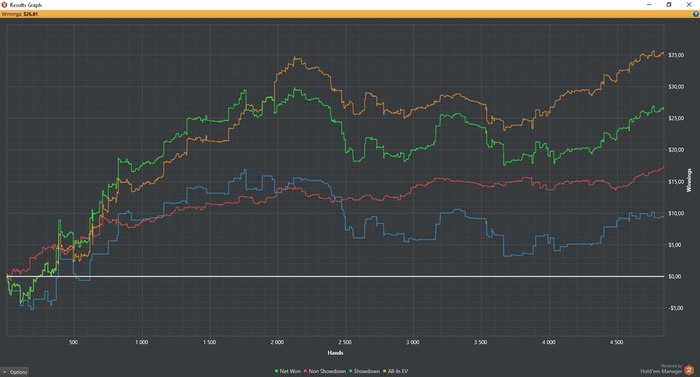Click the $35,00 y-axis label
Image resolution: width=700 pixels, height=377 pixels.
pyautogui.click(x=676, y=55)
